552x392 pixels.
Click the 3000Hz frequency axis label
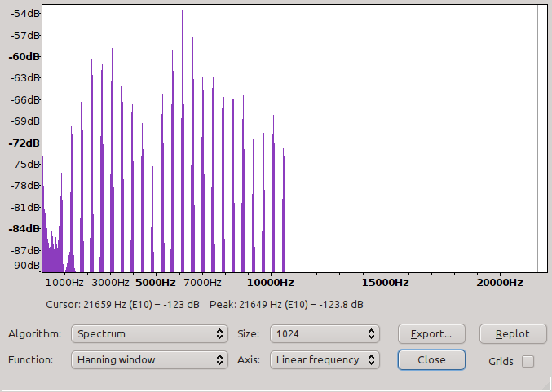111,283
